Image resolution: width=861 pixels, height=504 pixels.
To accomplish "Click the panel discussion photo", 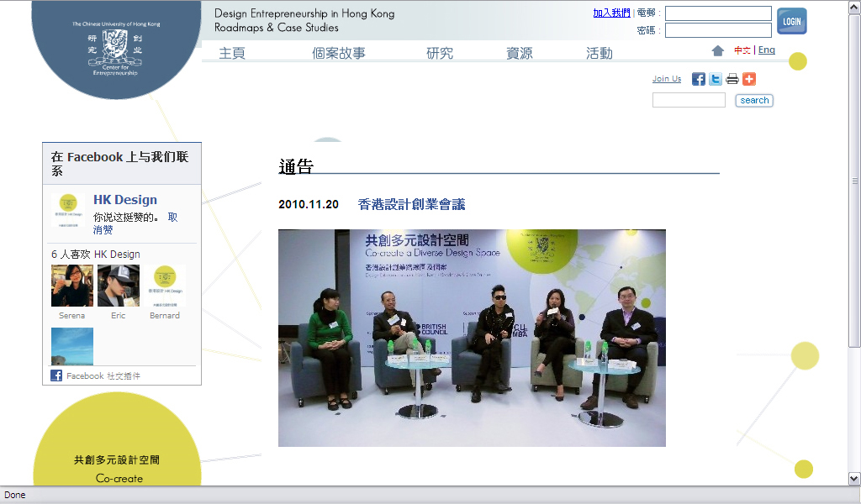I will click(x=472, y=338).
